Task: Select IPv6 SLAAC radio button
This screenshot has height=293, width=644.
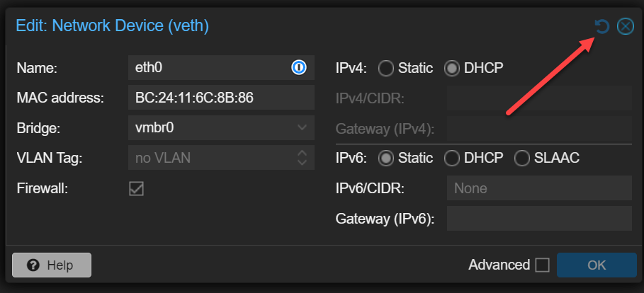Action: pos(522,159)
